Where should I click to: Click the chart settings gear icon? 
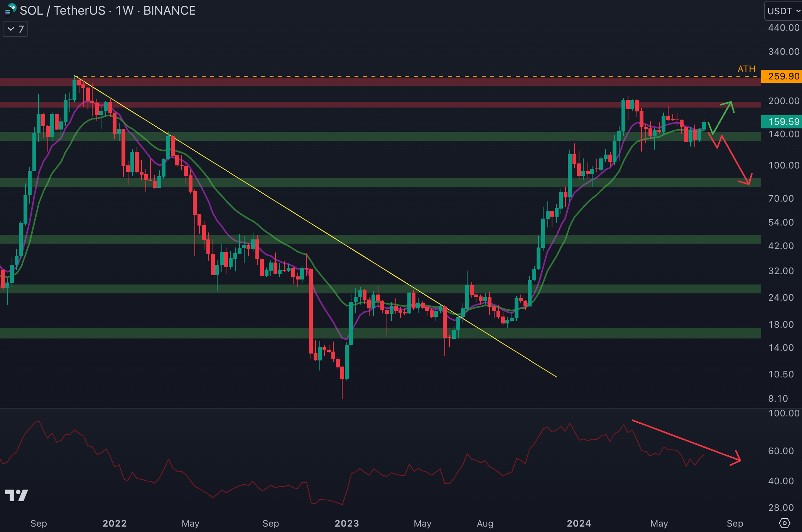coord(784,523)
